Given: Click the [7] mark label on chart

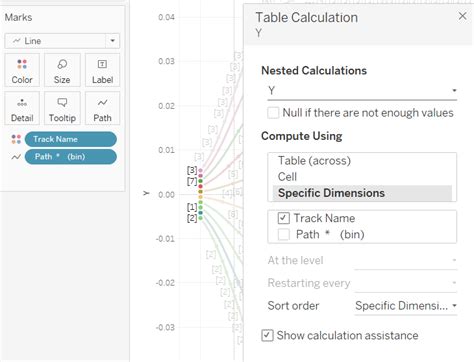Looking at the screenshot, I should pos(192,181).
